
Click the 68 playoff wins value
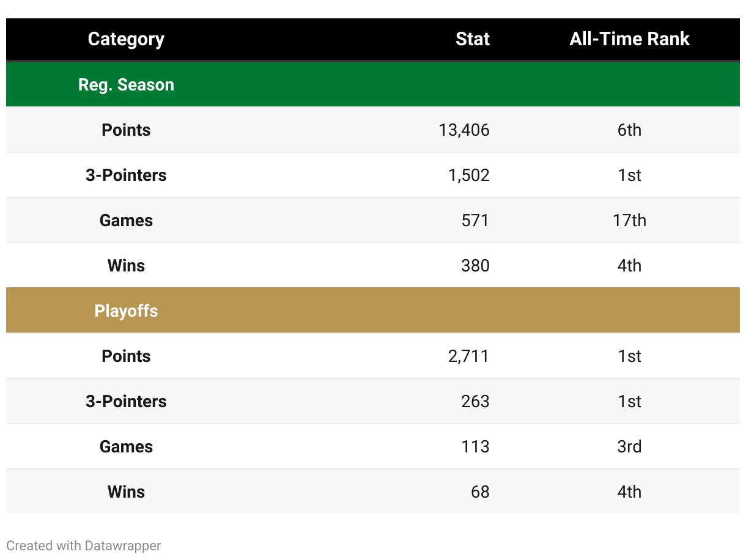[x=481, y=492]
